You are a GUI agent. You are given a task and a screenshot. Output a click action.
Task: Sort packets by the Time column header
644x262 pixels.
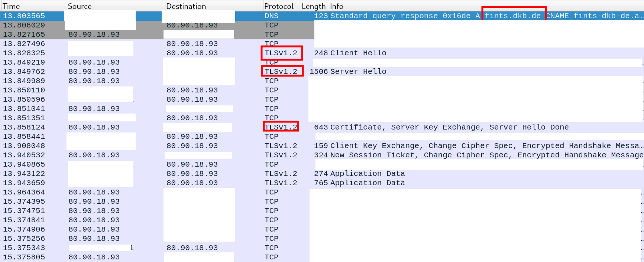(x=11, y=6)
